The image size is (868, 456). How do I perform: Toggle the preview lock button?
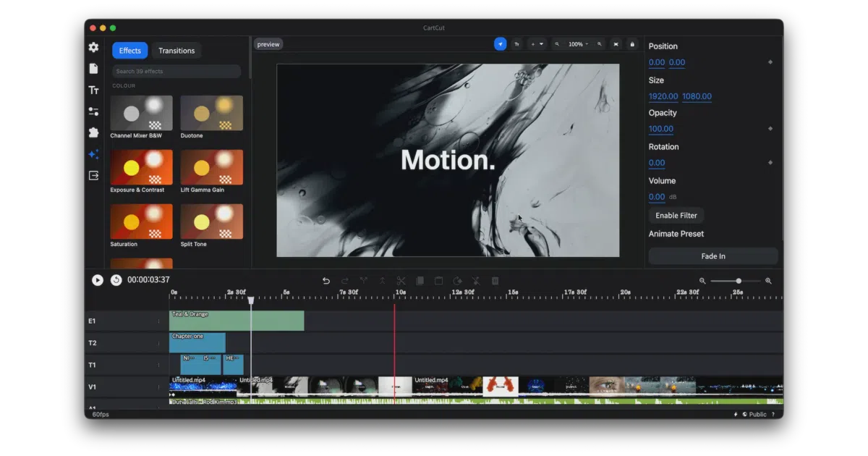(x=632, y=44)
